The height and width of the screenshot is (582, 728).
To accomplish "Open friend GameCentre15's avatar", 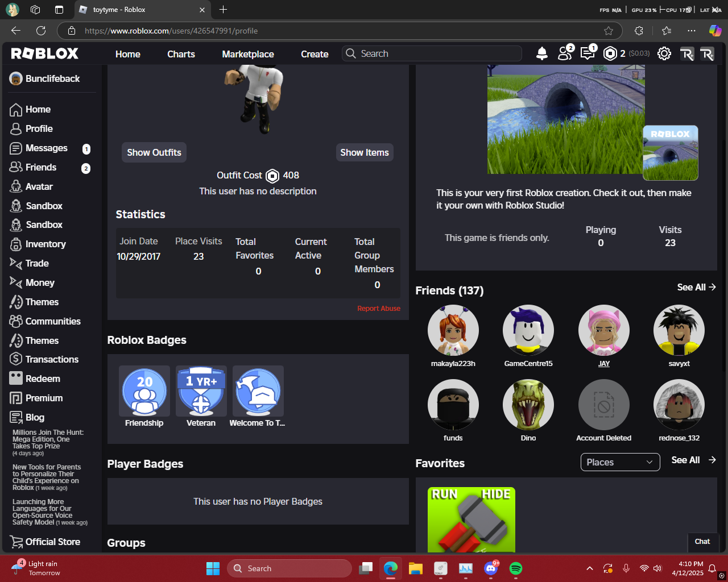I will tap(528, 331).
